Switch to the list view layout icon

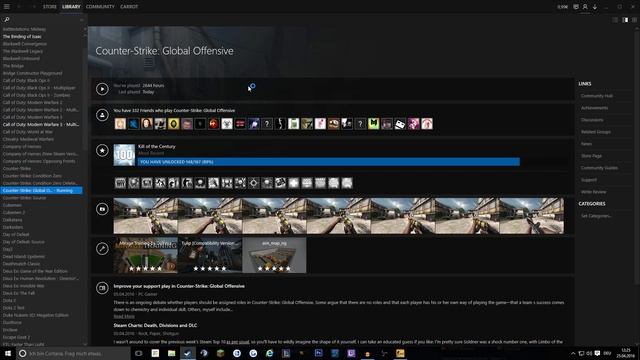click(x=615, y=20)
